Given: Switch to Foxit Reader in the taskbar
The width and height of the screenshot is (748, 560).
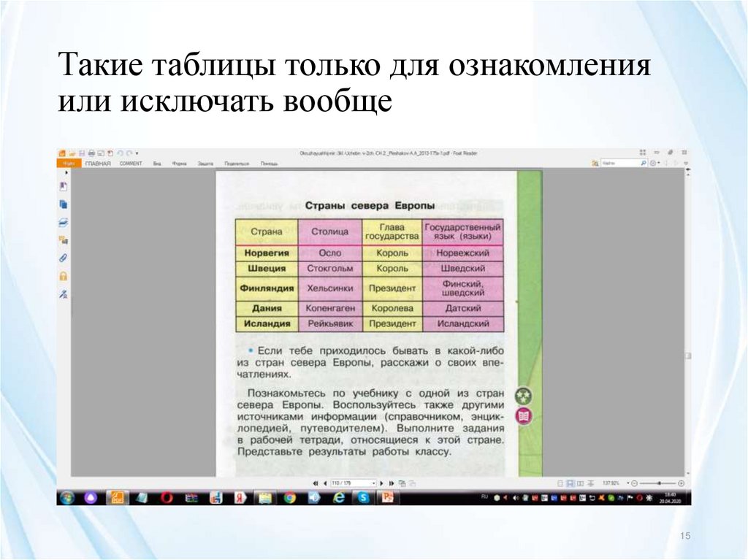Looking at the screenshot, I should pyautogui.click(x=116, y=498).
